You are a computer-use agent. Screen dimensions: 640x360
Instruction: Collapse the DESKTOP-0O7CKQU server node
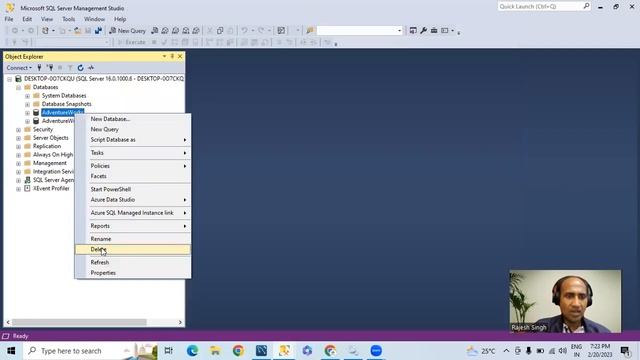[9, 79]
